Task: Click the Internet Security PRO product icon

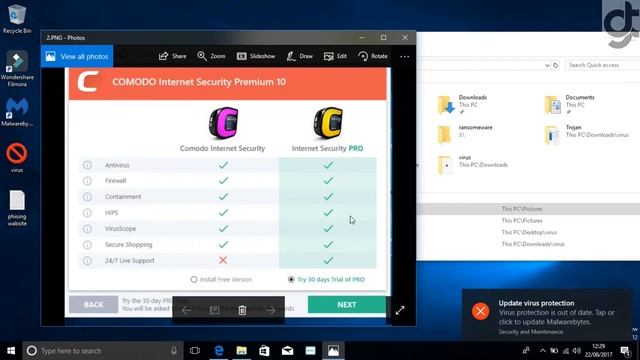Action: [x=328, y=123]
